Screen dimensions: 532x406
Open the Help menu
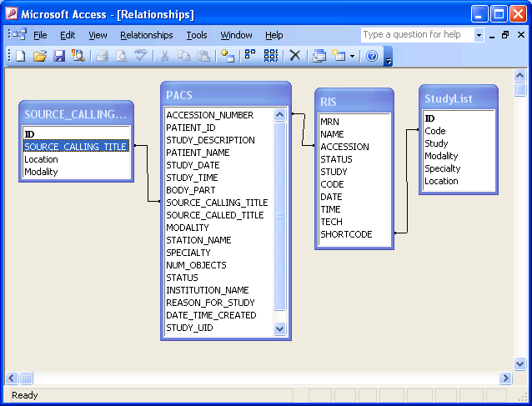pos(274,35)
